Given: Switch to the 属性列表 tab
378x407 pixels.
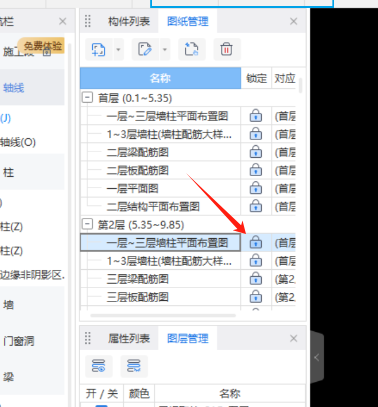Looking at the screenshot, I should coord(129,339).
